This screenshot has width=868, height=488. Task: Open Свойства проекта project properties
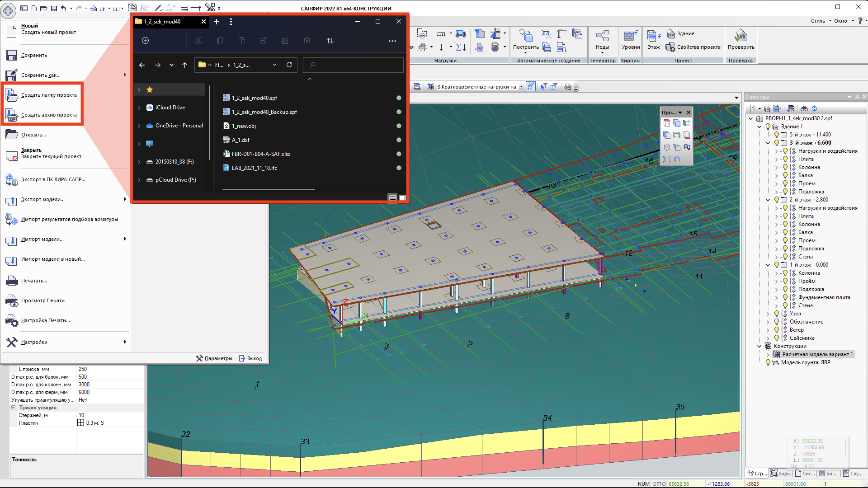698,47
